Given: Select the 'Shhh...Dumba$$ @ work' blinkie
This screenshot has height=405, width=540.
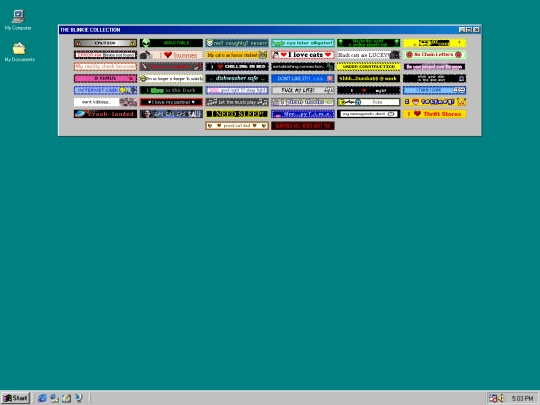Looking at the screenshot, I should point(368,79).
